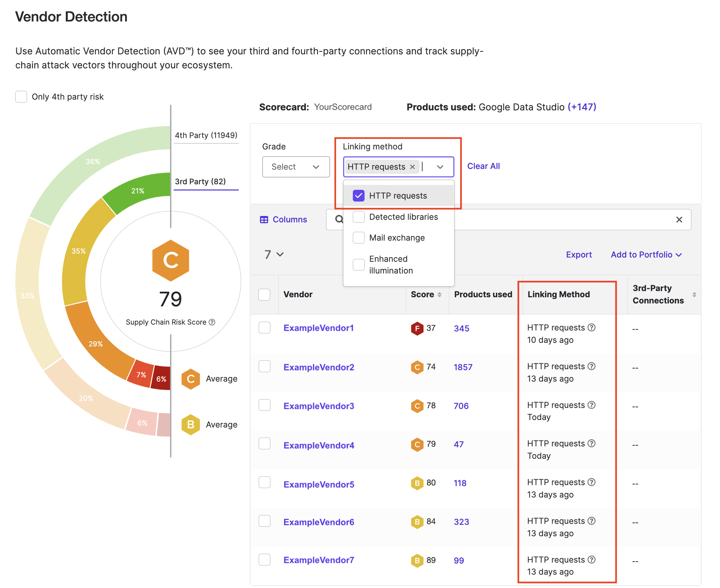This screenshot has width=720, height=588.
Task: Toggle the select-all vendors checkbox
Action: point(264,294)
